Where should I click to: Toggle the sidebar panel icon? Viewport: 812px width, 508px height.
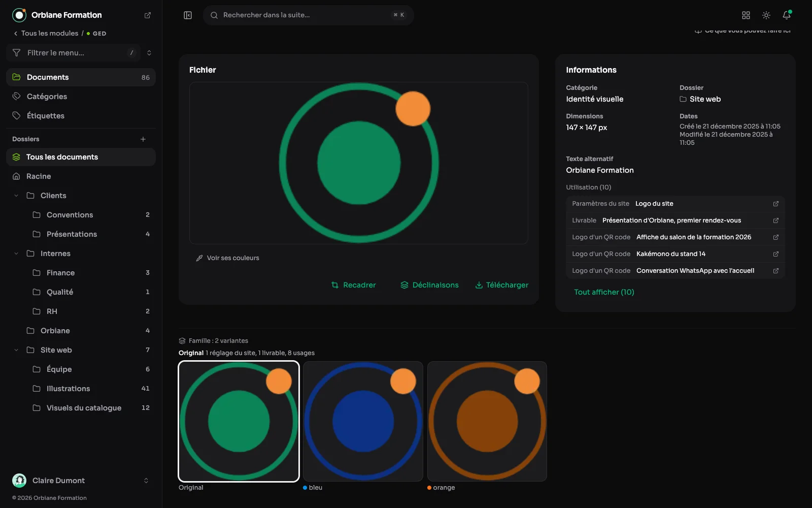point(188,15)
